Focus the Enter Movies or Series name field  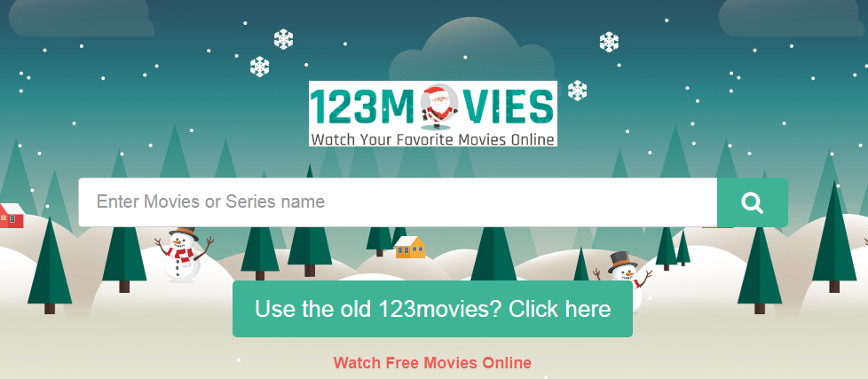tap(398, 202)
